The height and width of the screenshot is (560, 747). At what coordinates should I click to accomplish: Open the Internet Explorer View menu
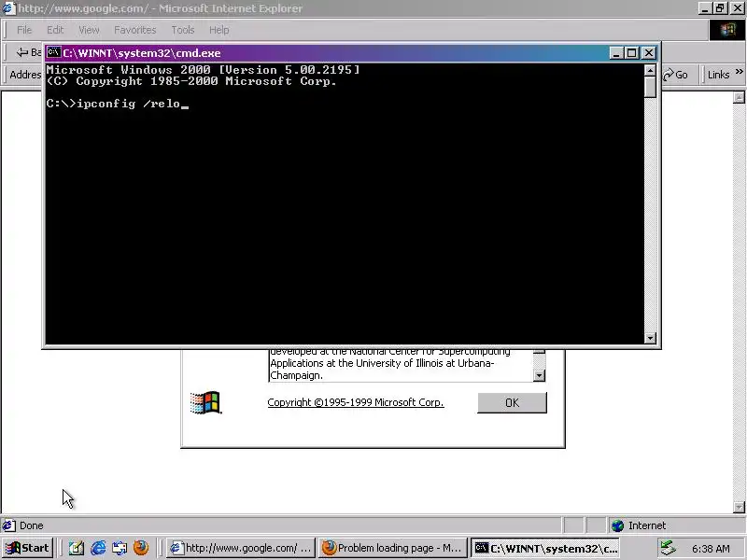pyautogui.click(x=89, y=30)
